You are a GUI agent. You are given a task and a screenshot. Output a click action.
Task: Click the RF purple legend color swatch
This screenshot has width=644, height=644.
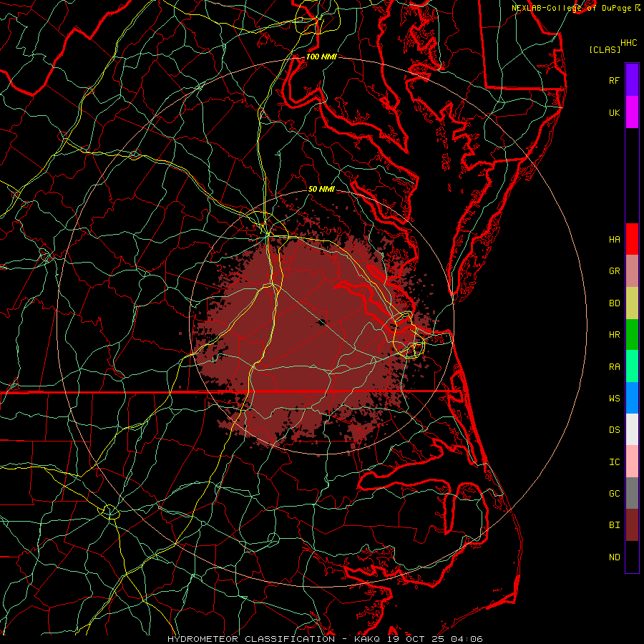coord(632,80)
